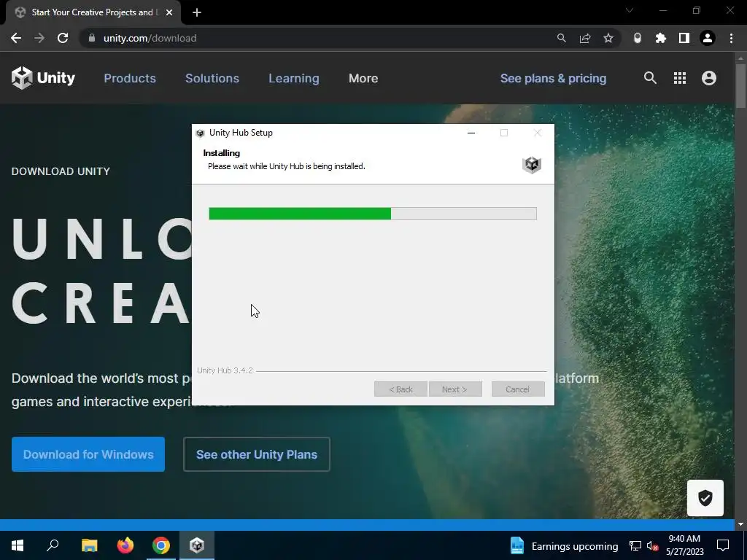Reload the unity.com page

(63, 38)
